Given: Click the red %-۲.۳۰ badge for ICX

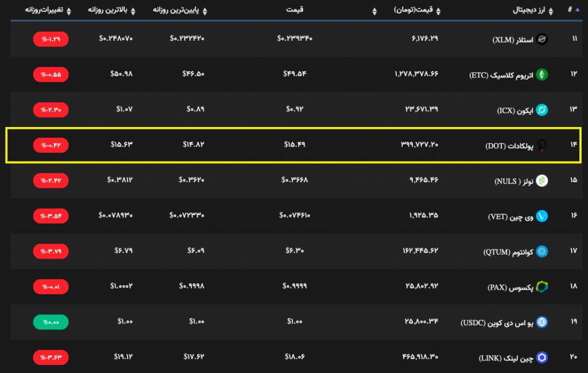Looking at the screenshot, I should pos(51,110).
